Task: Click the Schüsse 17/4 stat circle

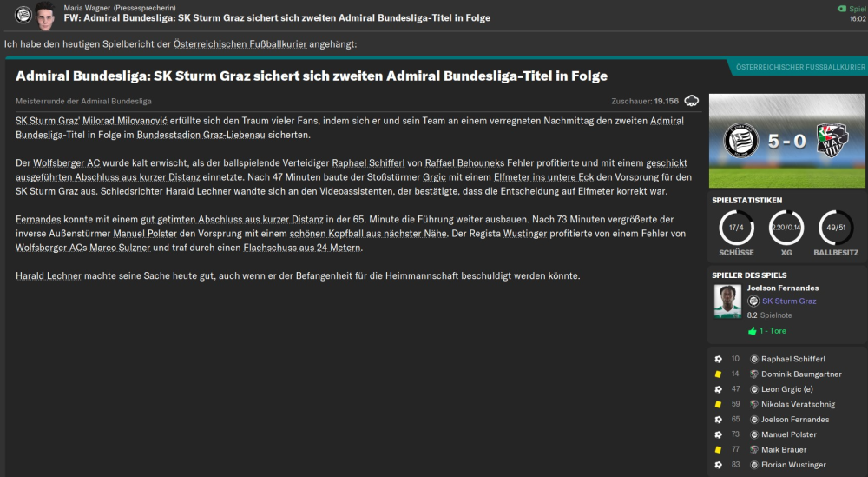Action: pyautogui.click(x=736, y=228)
